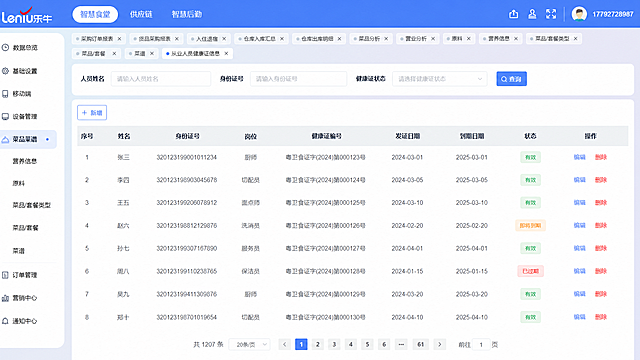640x360 pixels.
Task: Open the 数据总览 clock icon in sidebar
Action: (5, 48)
